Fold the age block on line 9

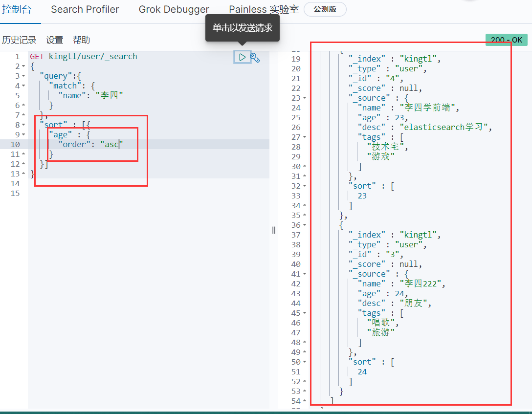23,135
